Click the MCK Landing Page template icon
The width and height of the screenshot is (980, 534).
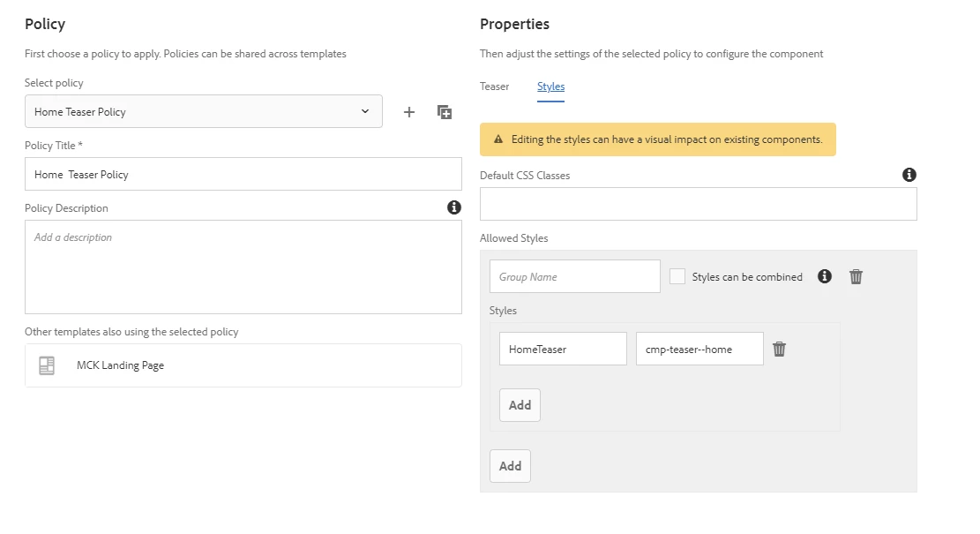pos(47,365)
